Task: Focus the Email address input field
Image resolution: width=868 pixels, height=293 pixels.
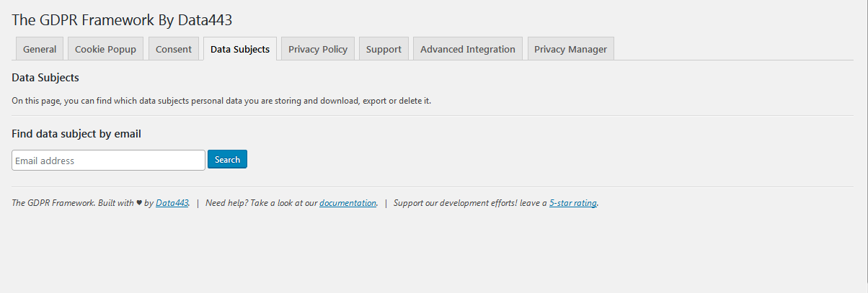Action: (109, 160)
